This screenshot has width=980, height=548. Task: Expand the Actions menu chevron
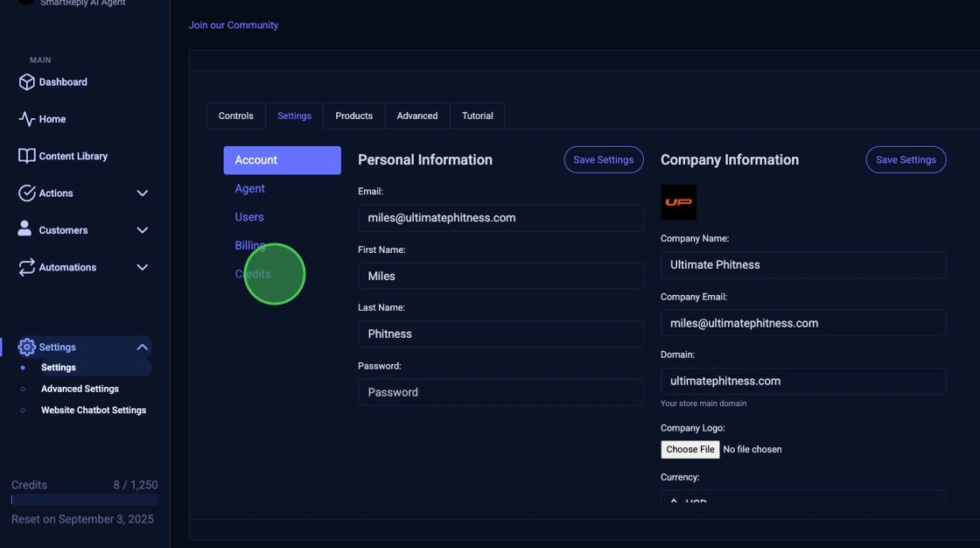coord(142,193)
